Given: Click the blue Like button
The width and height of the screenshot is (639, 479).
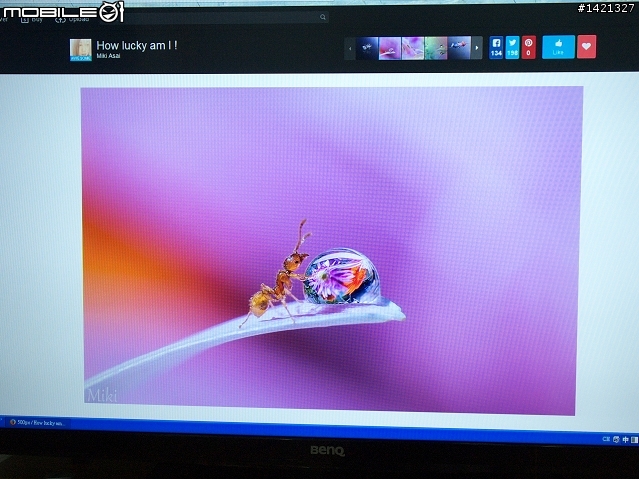Looking at the screenshot, I should click(x=558, y=47).
